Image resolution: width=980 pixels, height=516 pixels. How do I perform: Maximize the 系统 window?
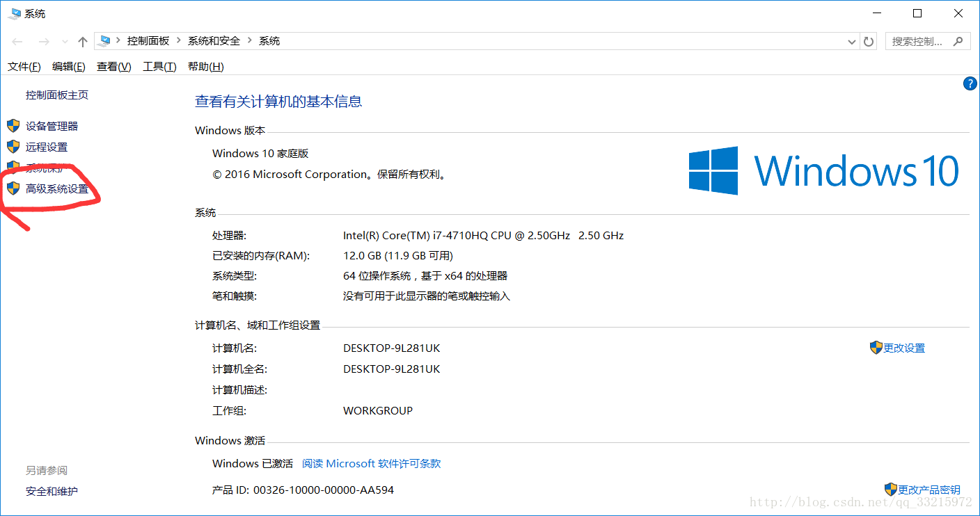[x=917, y=13]
